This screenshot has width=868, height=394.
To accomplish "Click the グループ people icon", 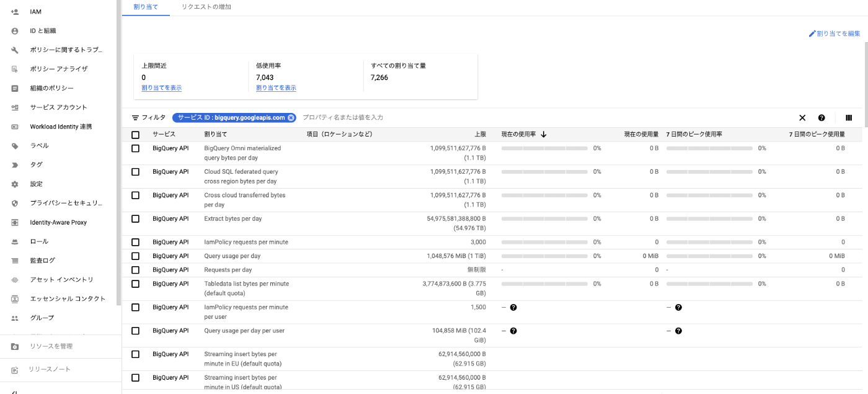I will [15, 318].
